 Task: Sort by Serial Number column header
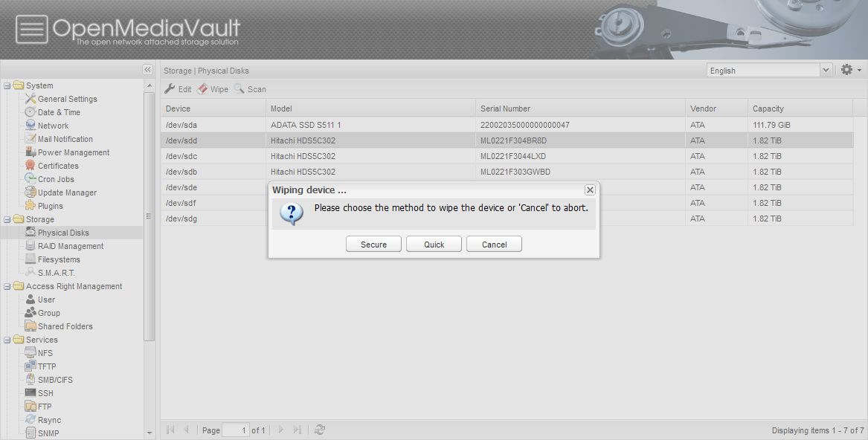tap(580, 109)
